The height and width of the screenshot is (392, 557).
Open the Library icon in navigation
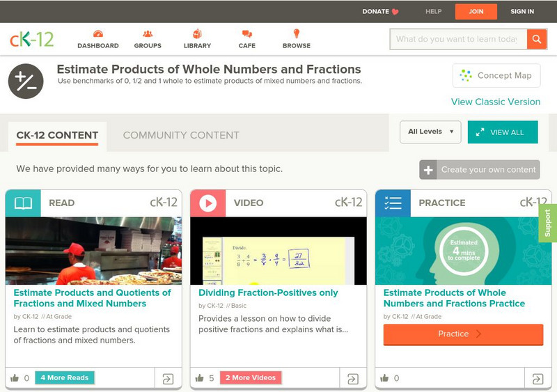pos(197,34)
